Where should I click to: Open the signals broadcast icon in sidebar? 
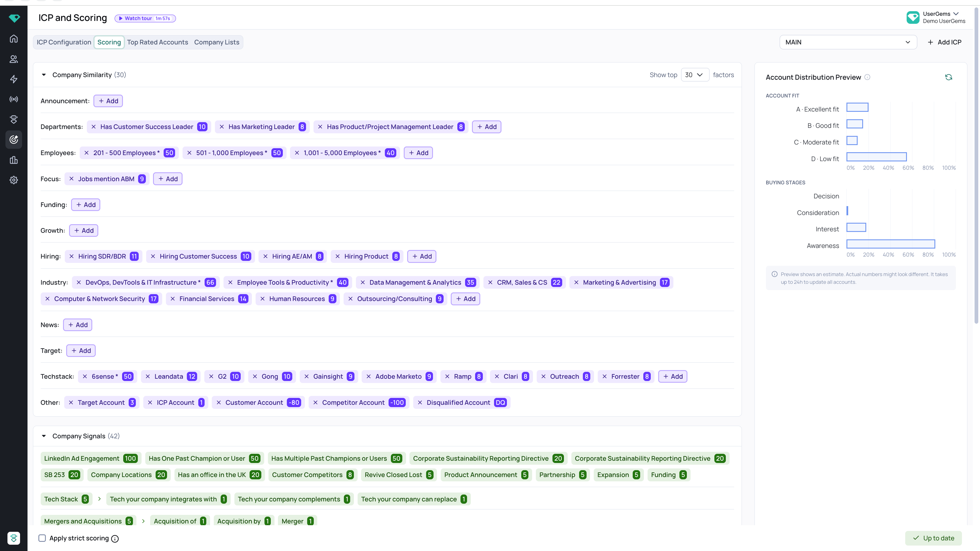click(14, 99)
